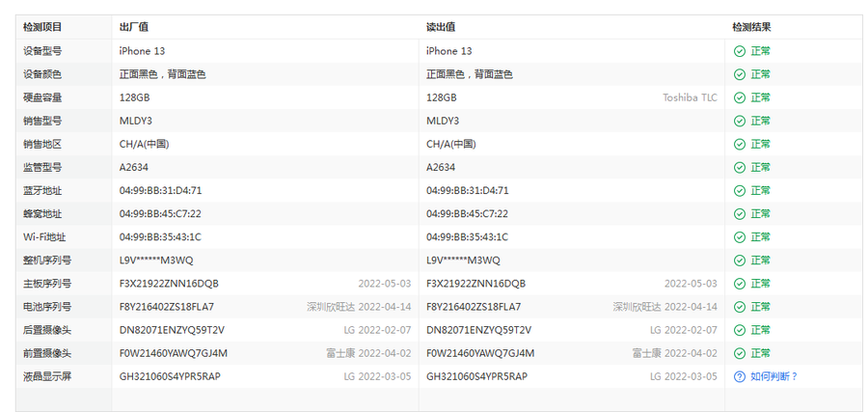
Task: Click iPhone 13 in the 出厂值 column
Action: 143,51
